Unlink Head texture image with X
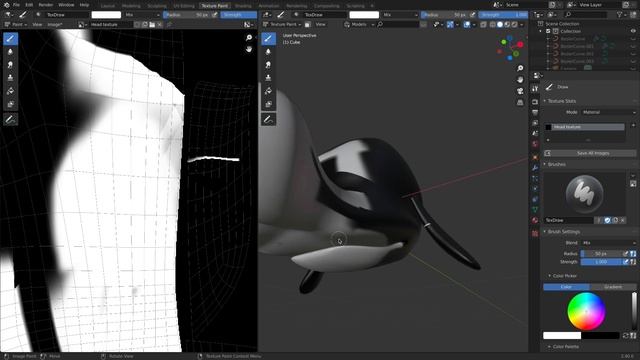This screenshot has width=640, height=360. pyautogui.click(x=160, y=24)
